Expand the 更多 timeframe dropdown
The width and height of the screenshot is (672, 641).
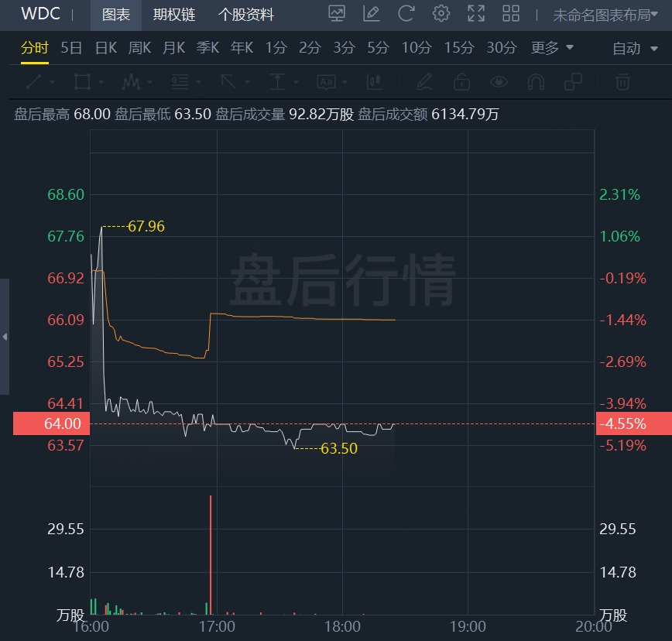tap(552, 48)
